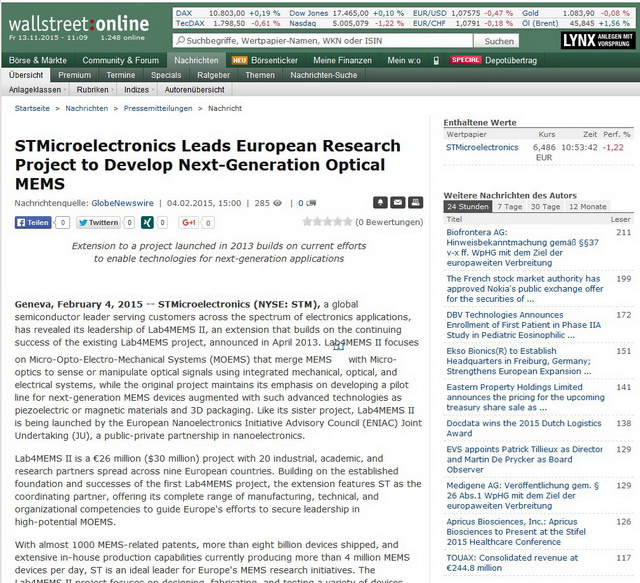The height and width of the screenshot is (583, 640).
Task: Share article on Xing icon
Action: click(147, 223)
